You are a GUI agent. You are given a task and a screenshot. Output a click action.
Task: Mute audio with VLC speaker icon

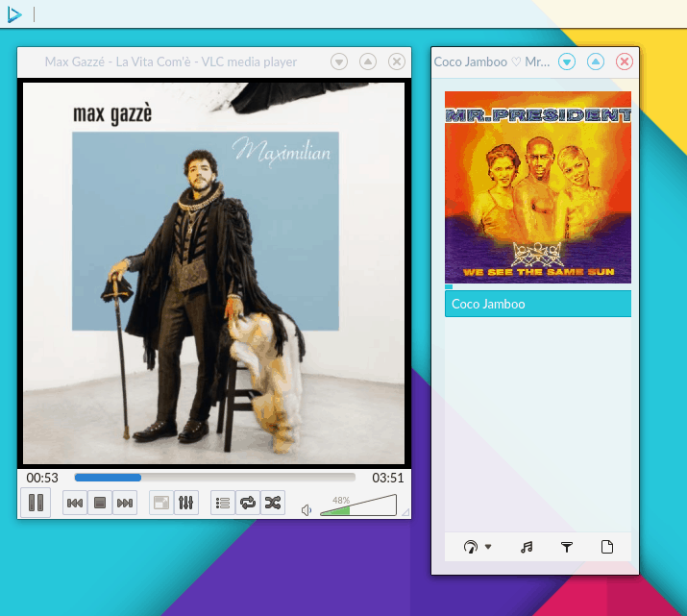pyautogui.click(x=307, y=510)
